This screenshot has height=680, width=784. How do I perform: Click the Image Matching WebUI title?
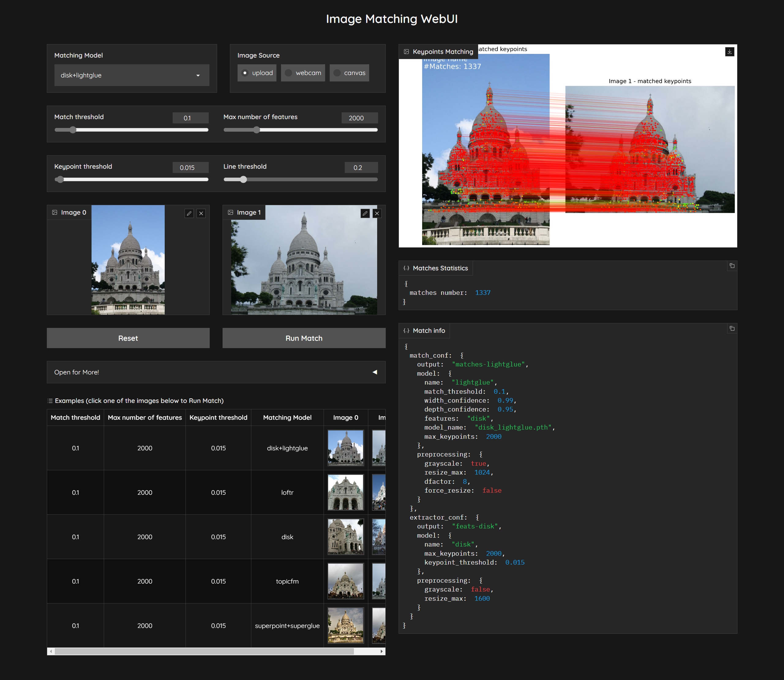[x=392, y=19]
